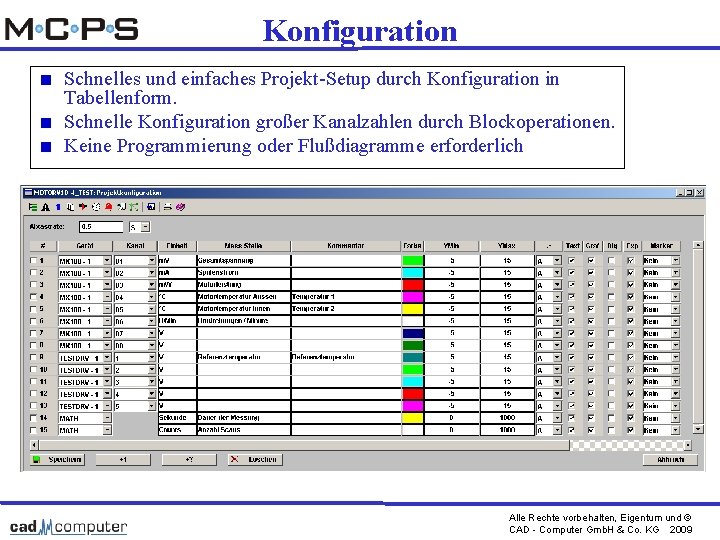The image size is (720, 540).
Task: Click the Marker column header
Action: point(661,246)
